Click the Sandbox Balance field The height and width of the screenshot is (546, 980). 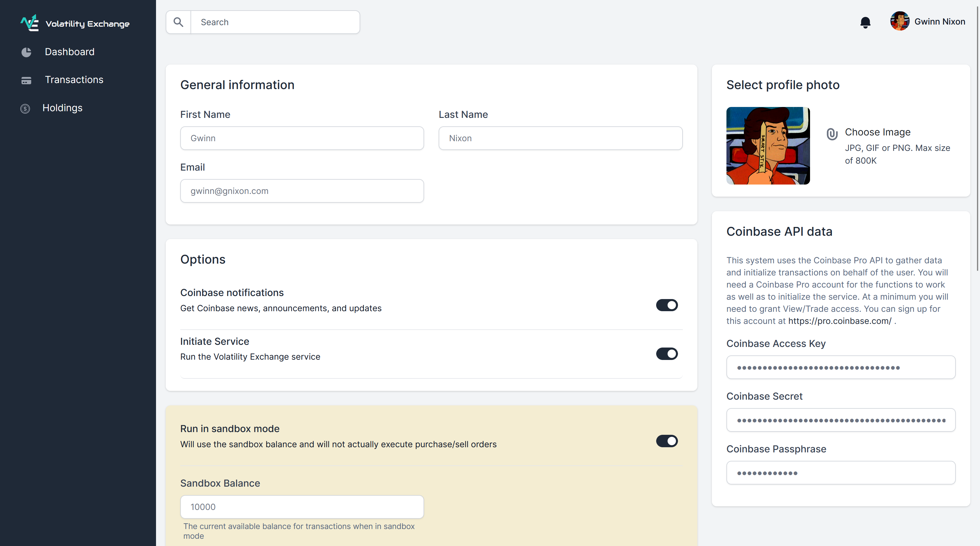pyautogui.click(x=302, y=507)
